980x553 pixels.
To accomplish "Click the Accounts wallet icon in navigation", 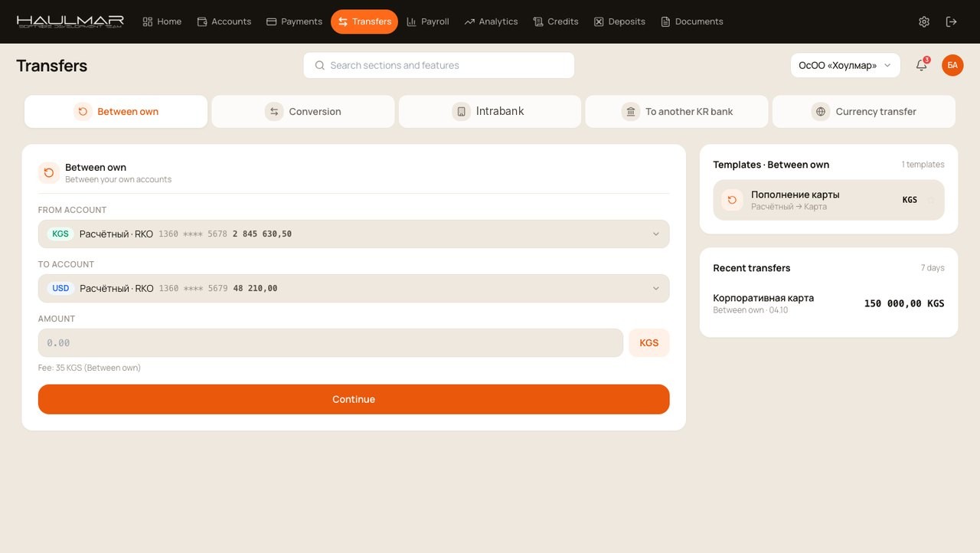I will [202, 21].
